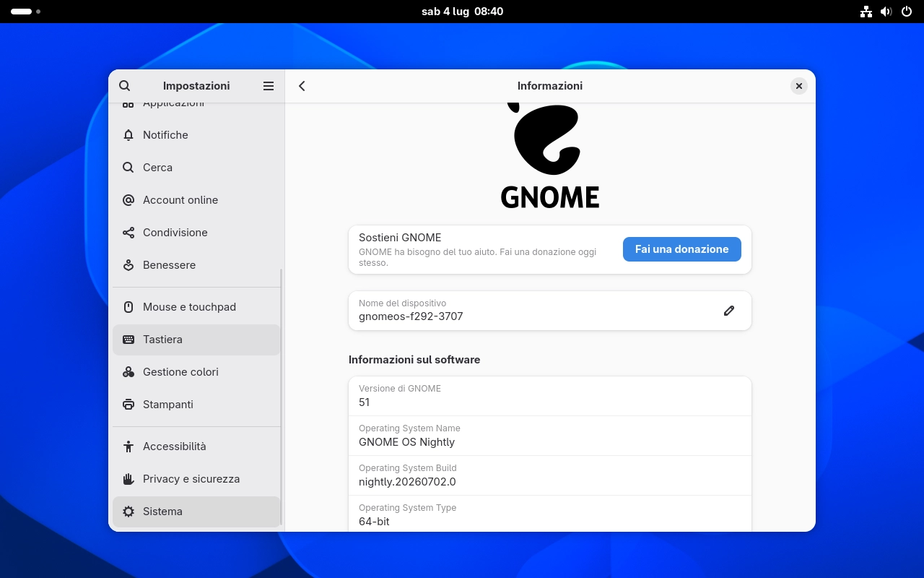The image size is (924, 578).
Task: Click the Nome del dispositivo row
Action: pyautogui.click(x=550, y=311)
